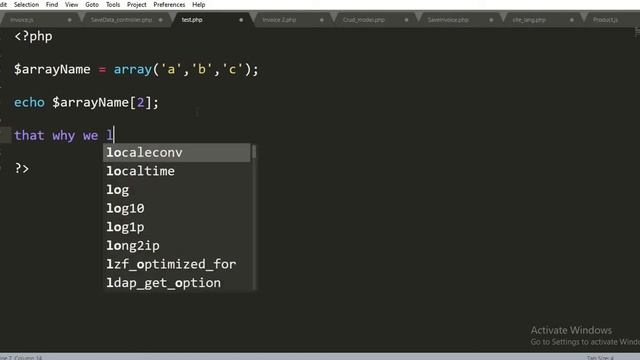Screen dimensions: 640x360
Task: Click the word 'why' in code
Action: click(64, 136)
